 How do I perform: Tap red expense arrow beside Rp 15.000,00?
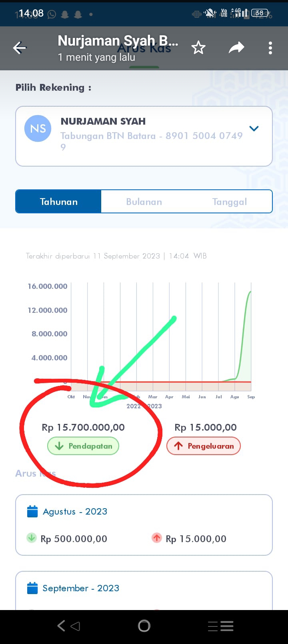[157, 538]
